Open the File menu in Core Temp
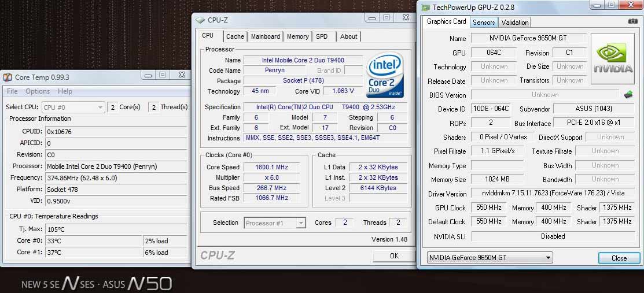The height and width of the screenshot is (293, 644). coord(12,91)
